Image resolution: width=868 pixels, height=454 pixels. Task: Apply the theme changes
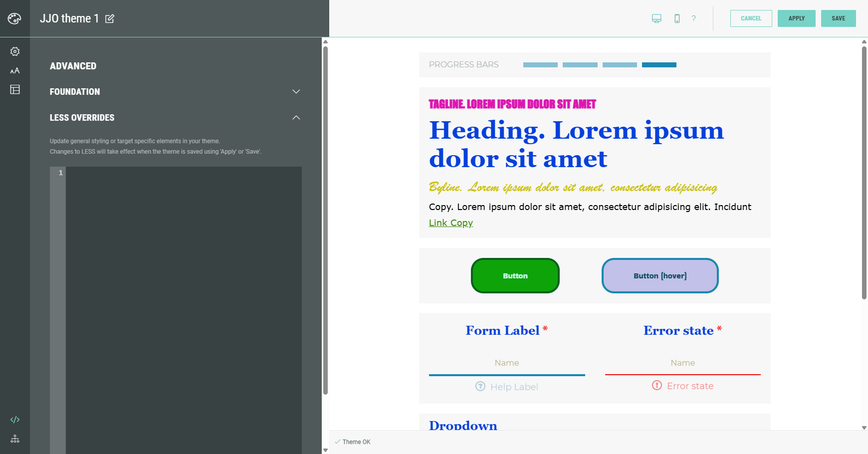[x=796, y=18]
